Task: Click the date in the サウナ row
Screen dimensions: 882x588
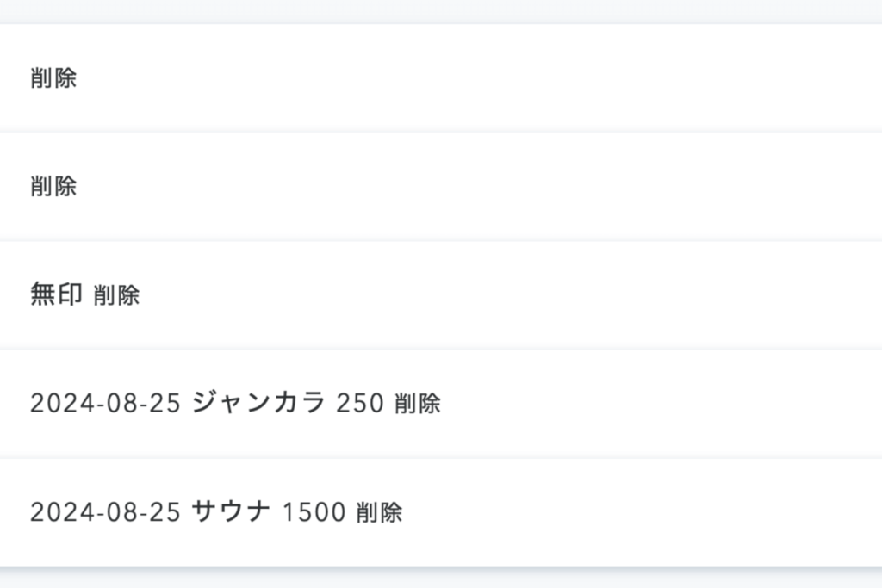Action: point(105,512)
